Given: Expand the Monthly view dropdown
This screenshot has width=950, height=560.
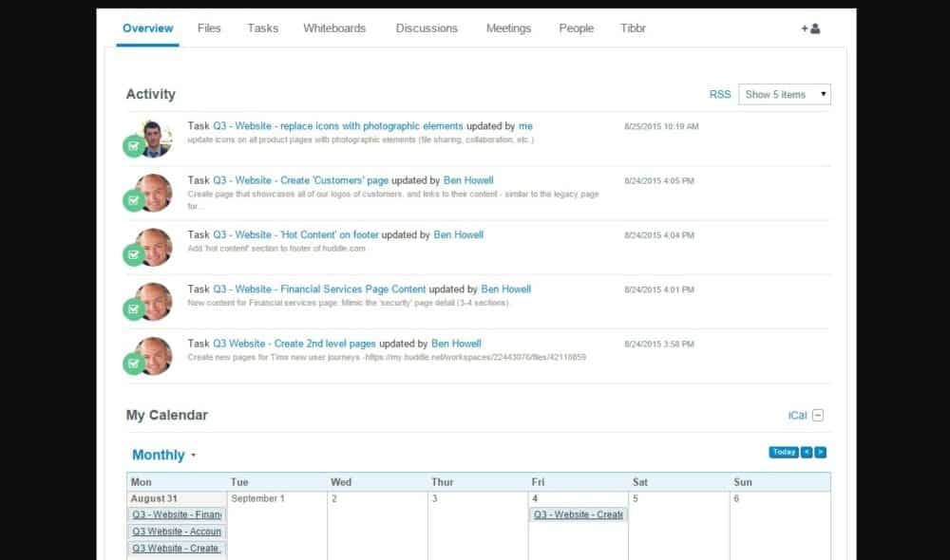Looking at the screenshot, I should [163, 456].
